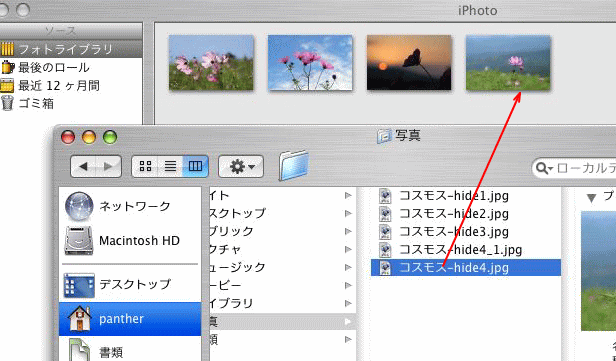Viewport: 616px width, 361px height.
Task: Click the Finder search field
Action: coord(574,168)
